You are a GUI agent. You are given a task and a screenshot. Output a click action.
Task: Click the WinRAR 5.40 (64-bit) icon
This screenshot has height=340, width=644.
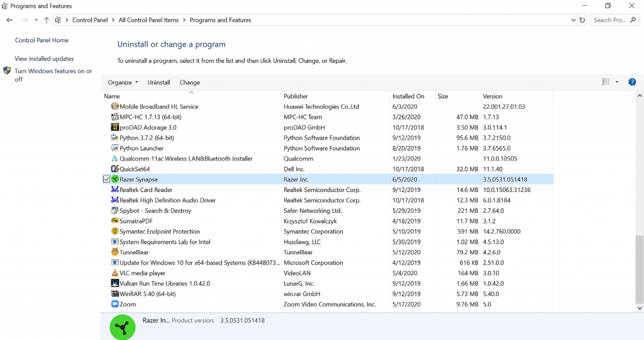tap(115, 293)
